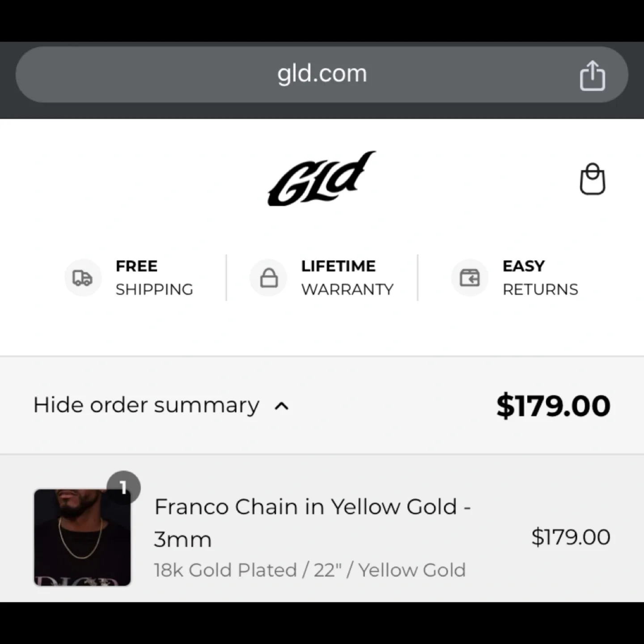Click the GLD logo
This screenshot has height=644, width=644.
click(x=322, y=178)
